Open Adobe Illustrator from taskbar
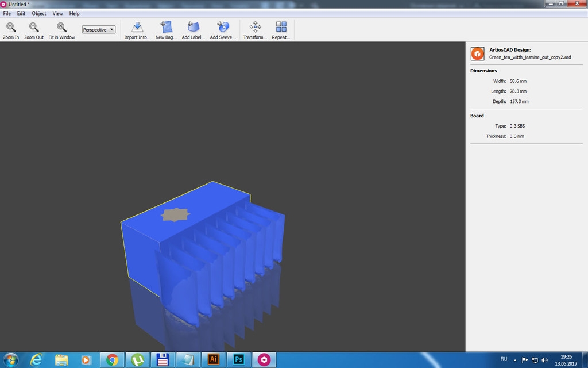 click(x=213, y=359)
